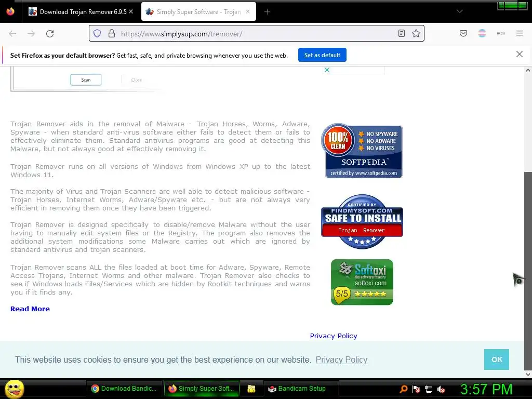The height and width of the screenshot is (399, 532).
Task: Click the flag notification tray icon
Action: [x=416, y=389]
